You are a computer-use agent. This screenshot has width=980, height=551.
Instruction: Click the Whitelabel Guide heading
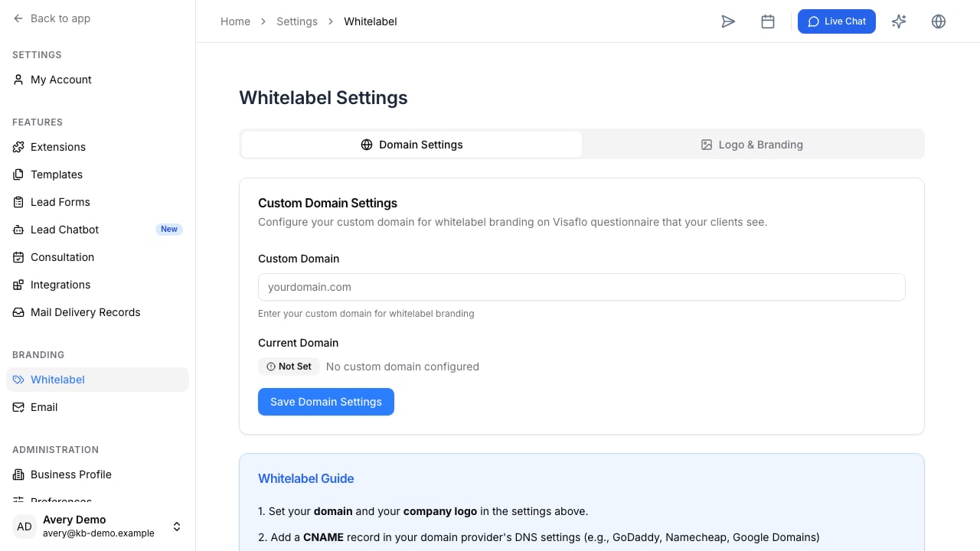point(306,478)
